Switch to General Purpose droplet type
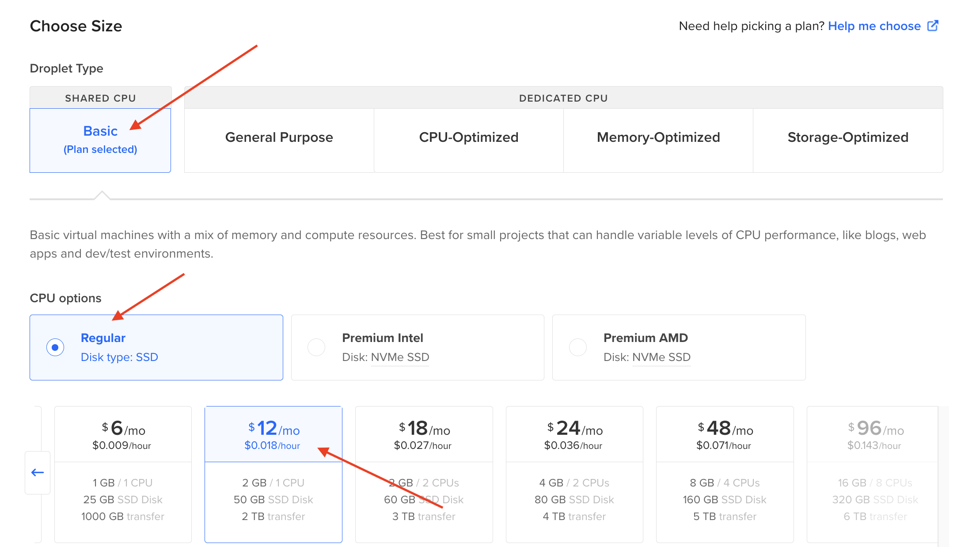This screenshot has width=980, height=547. click(x=279, y=140)
